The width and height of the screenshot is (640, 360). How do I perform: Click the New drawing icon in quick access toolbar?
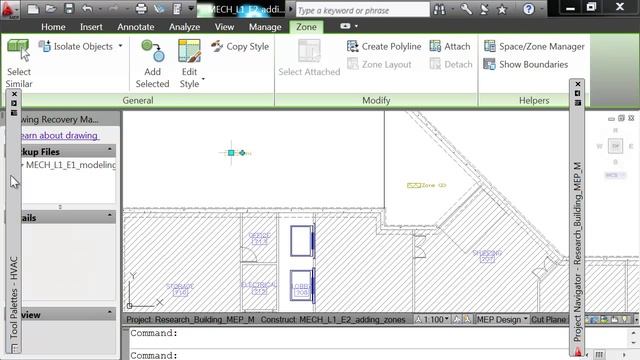pos(33,9)
